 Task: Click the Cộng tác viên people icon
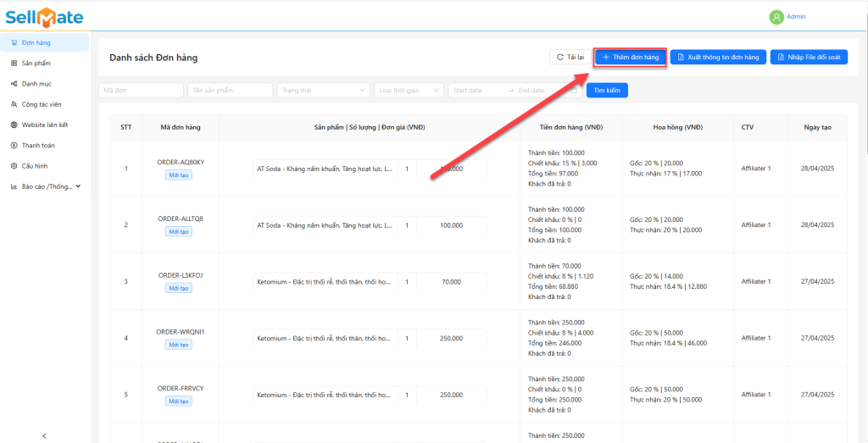14,104
